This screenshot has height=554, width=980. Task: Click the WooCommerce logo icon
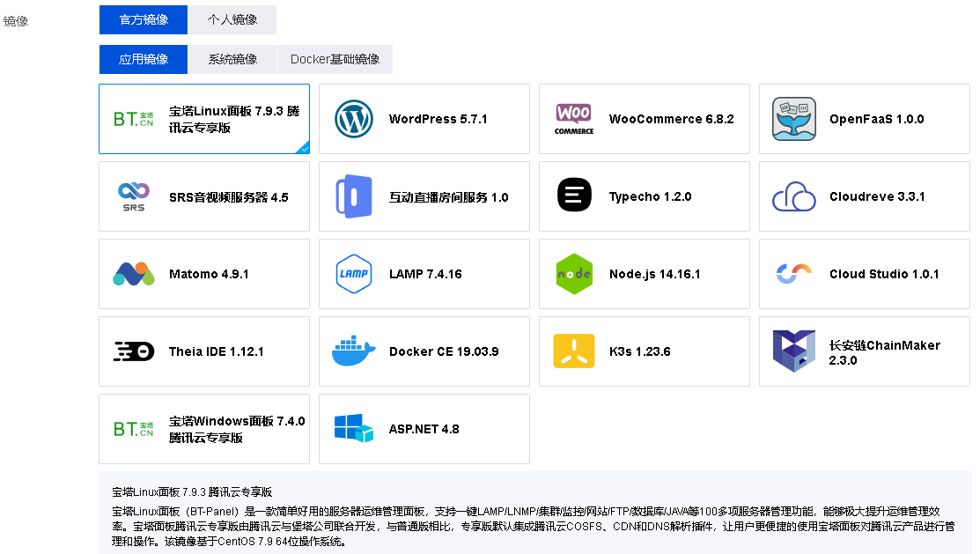click(x=574, y=119)
